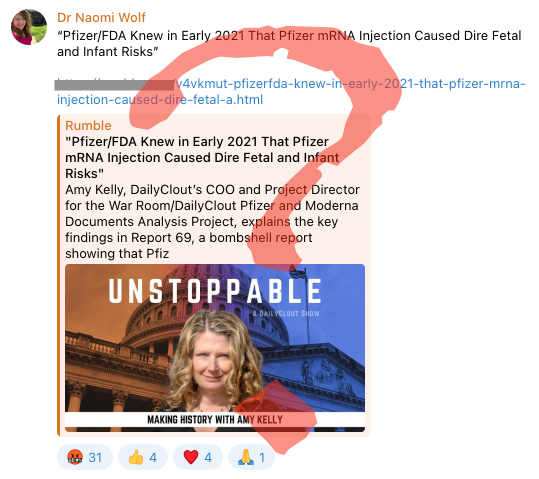Add the red heart reaction
539x479 pixels.
click(x=191, y=458)
